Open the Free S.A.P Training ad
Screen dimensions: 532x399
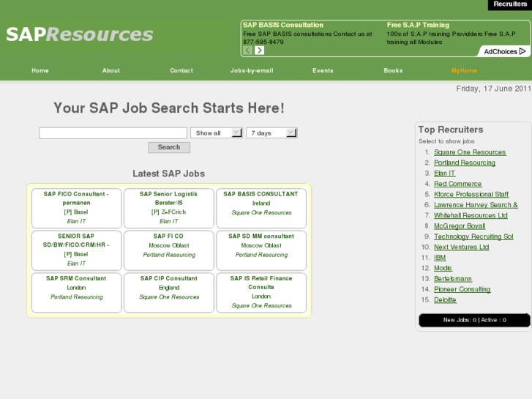pos(418,25)
